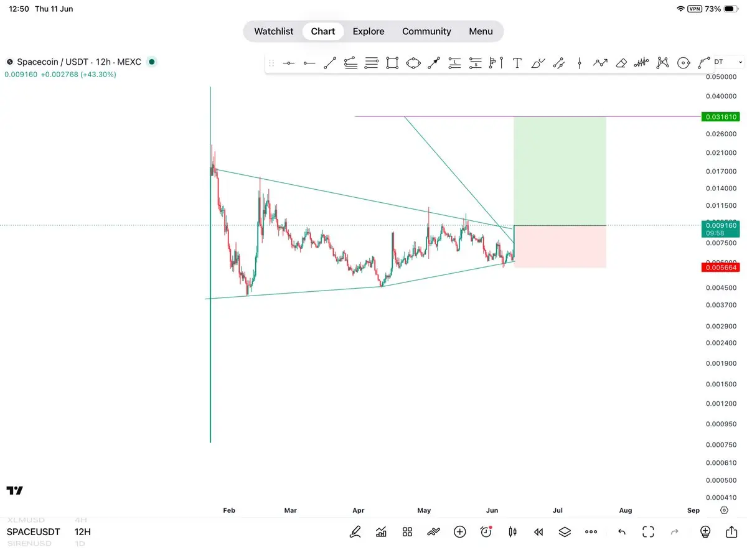Viewport: 747px width, 560px height.
Task: Select the bars pattern tool
Action: click(641, 63)
